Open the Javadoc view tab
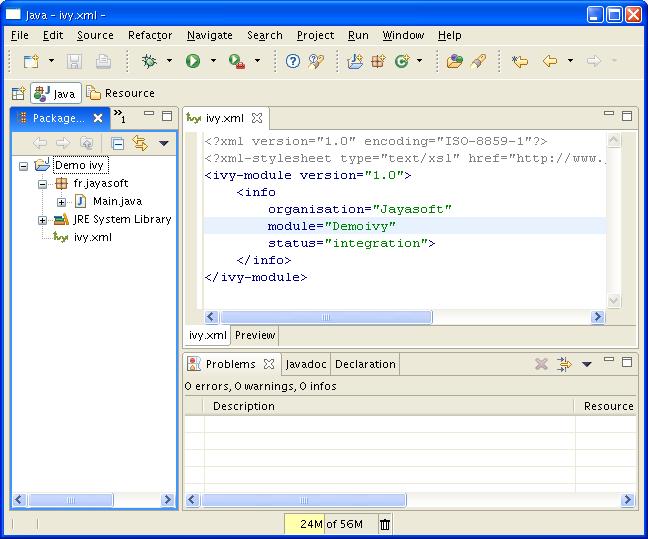 click(x=304, y=364)
